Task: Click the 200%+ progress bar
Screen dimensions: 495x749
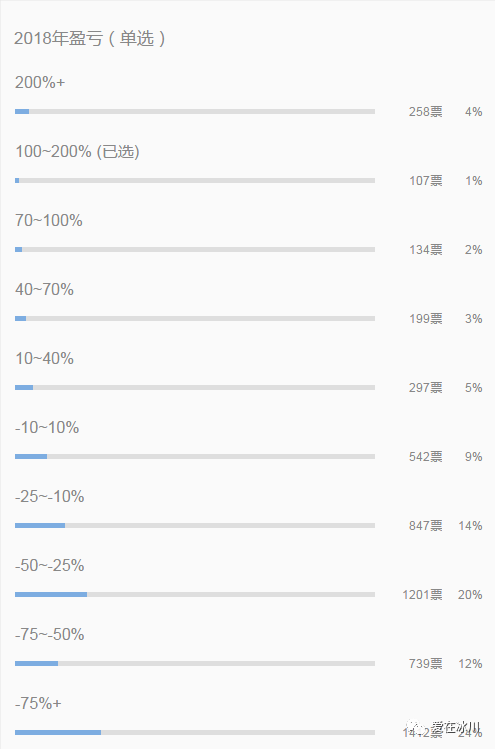Action: click(x=195, y=111)
